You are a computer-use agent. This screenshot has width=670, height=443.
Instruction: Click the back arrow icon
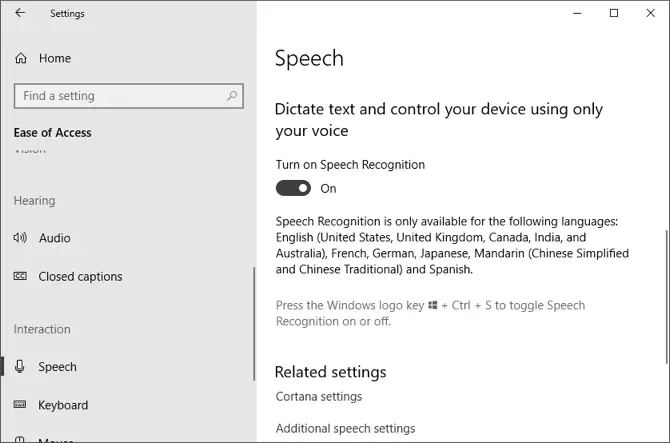point(21,13)
